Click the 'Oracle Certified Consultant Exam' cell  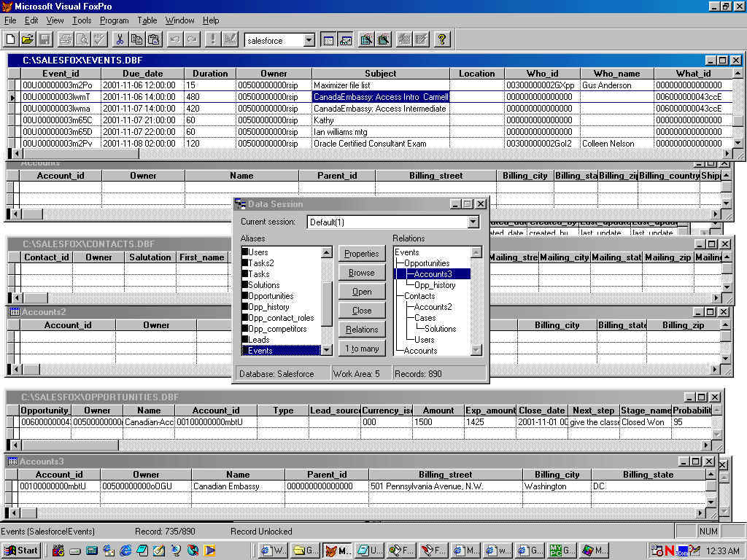[x=381, y=144]
